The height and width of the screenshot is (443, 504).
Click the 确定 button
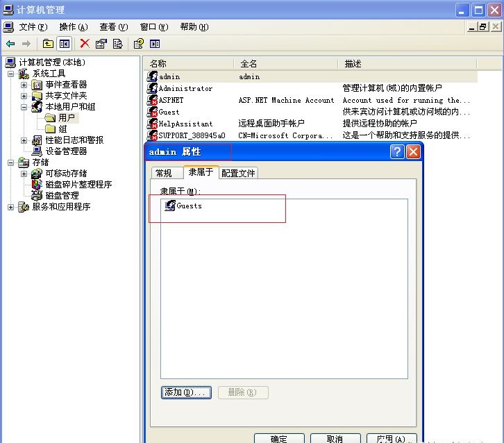279,438
